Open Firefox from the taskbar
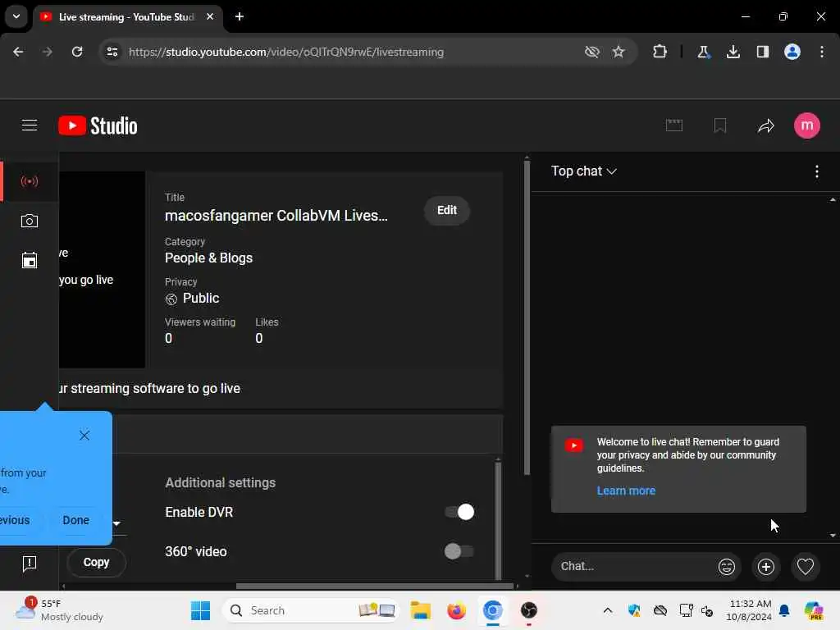 [x=456, y=610]
